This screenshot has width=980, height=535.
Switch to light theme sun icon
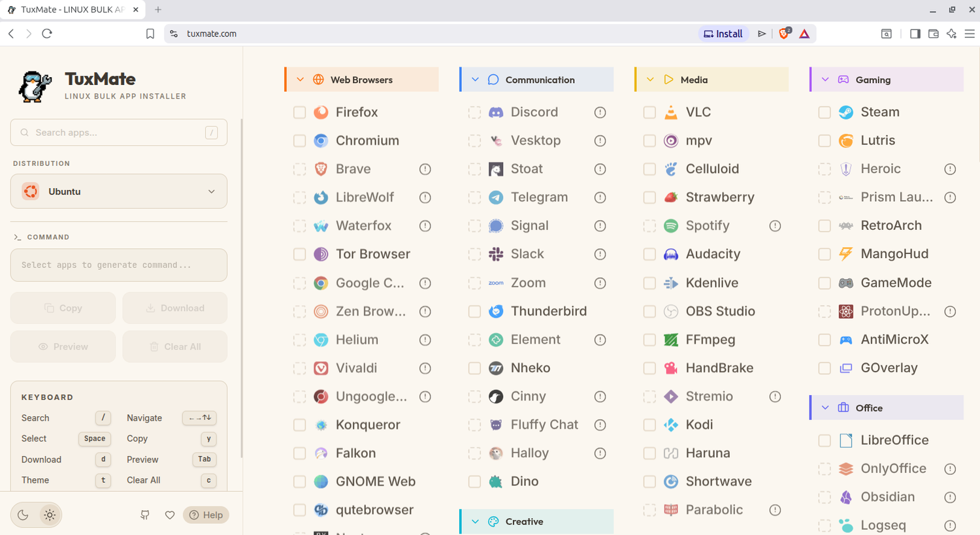[50, 515]
